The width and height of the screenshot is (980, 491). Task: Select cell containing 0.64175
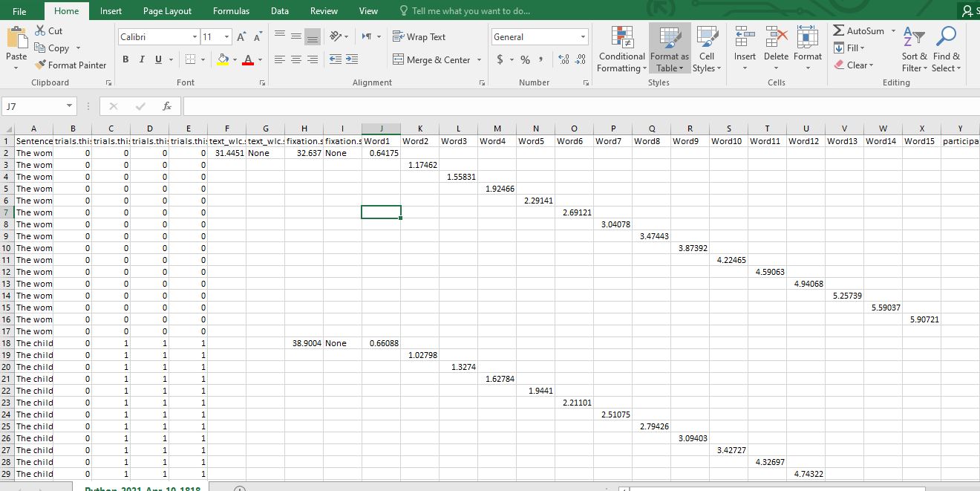(x=381, y=153)
